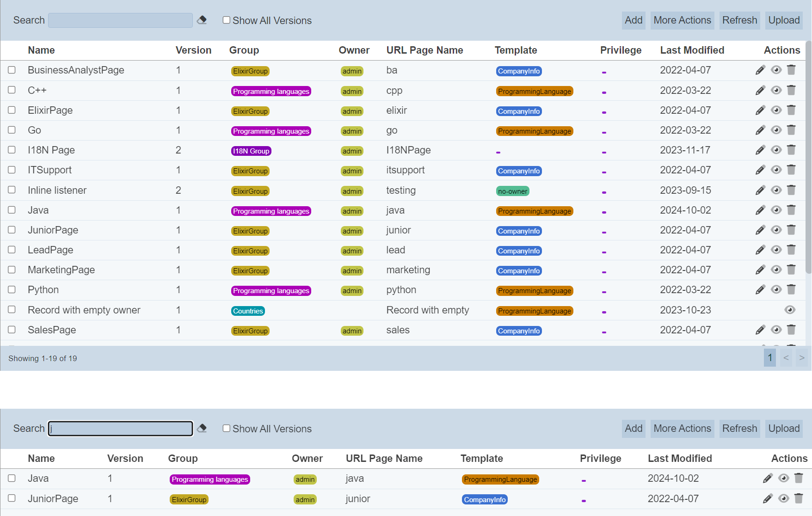Click the Refresh button in the bottom panel
Viewport: 812px width, 516px height.
tap(739, 429)
